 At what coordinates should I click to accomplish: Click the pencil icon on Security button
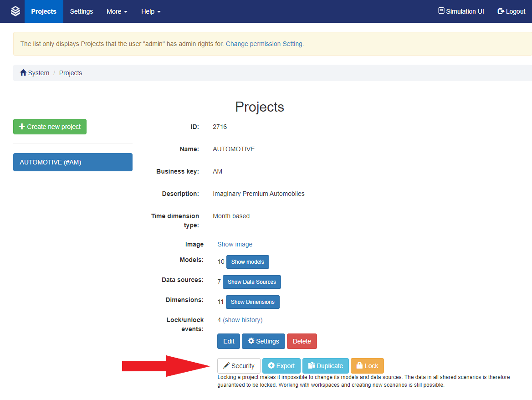click(x=226, y=366)
